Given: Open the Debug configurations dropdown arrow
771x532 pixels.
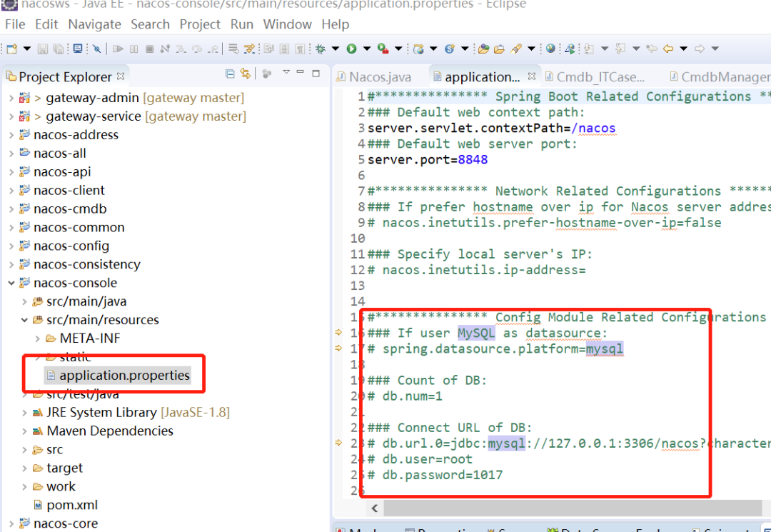Looking at the screenshot, I should coord(336,49).
